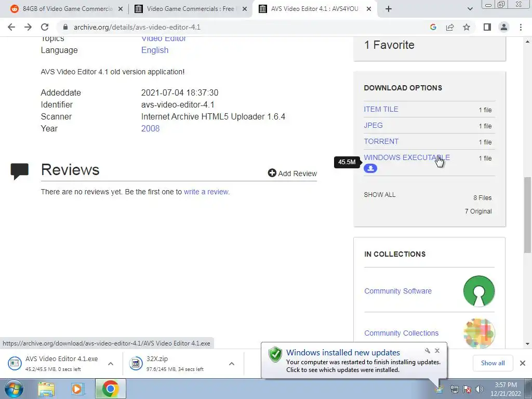Download the TORRENT option
The image size is (532, 399).
[381, 141]
